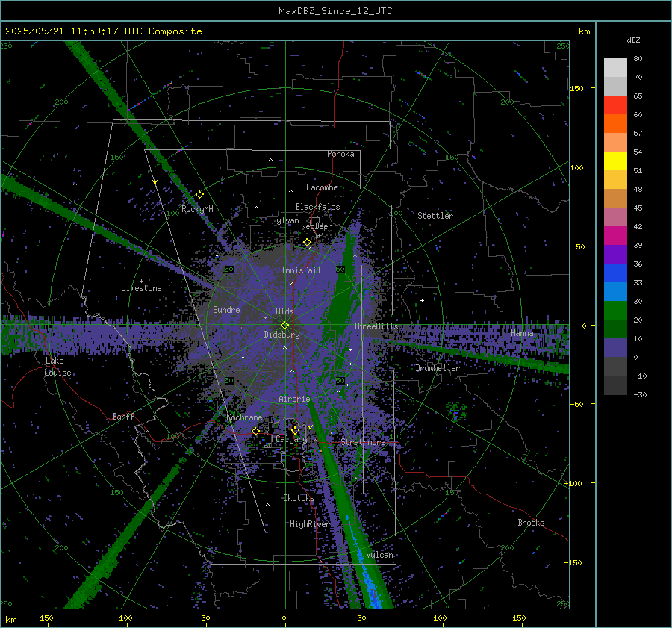
Task: Select the Strathmore label on the map
Action: click(x=363, y=442)
